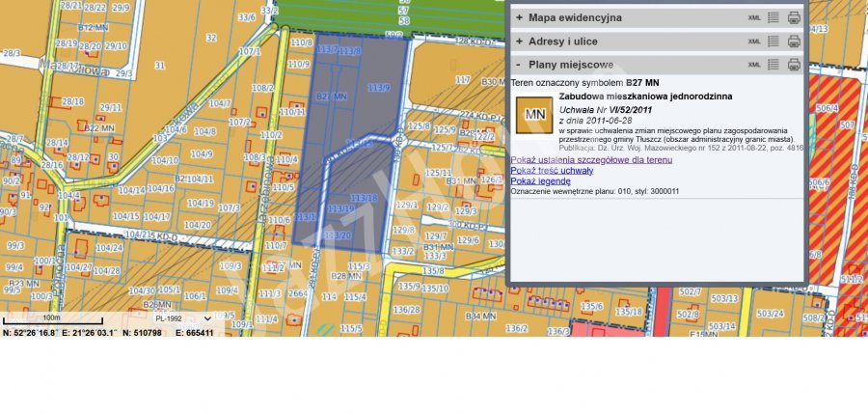Export Plany miejscowe as XML
This screenshot has height=414, width=868.
(x=754, y=65)
